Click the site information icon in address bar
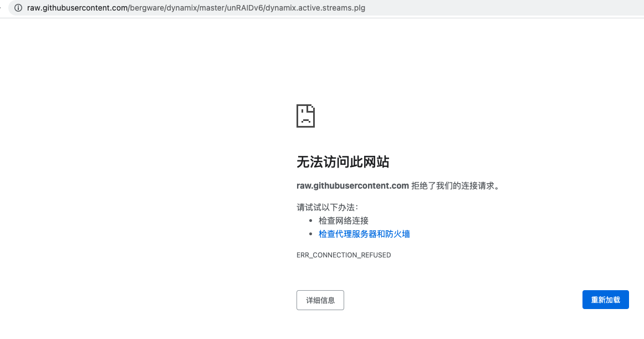 pos(18,8)
